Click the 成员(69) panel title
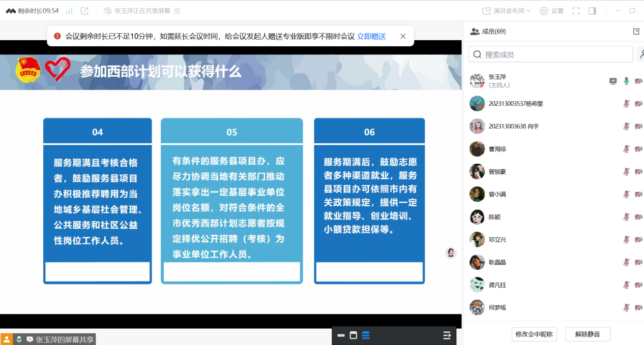The width and height of the screenshot is (644, 345). point(493,32)
